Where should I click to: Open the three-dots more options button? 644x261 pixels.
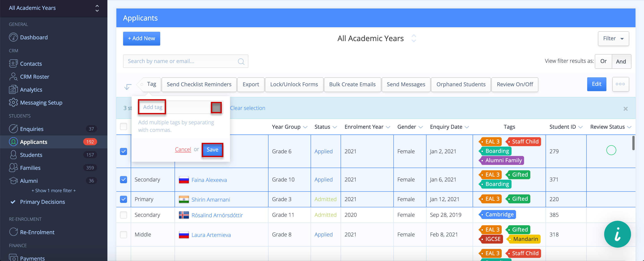tap(621, 84)
